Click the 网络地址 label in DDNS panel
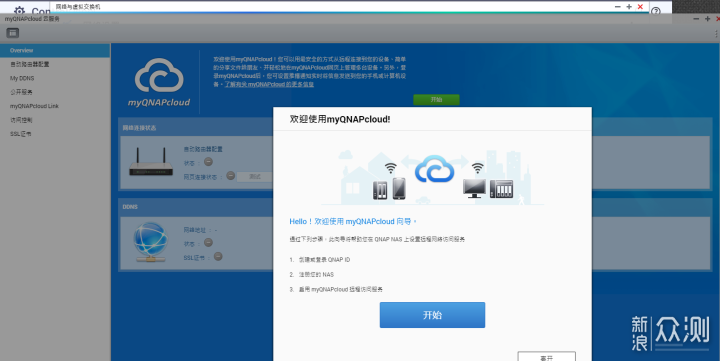Image resolution: width=720 pixels, height=361 pixels. 195,230
